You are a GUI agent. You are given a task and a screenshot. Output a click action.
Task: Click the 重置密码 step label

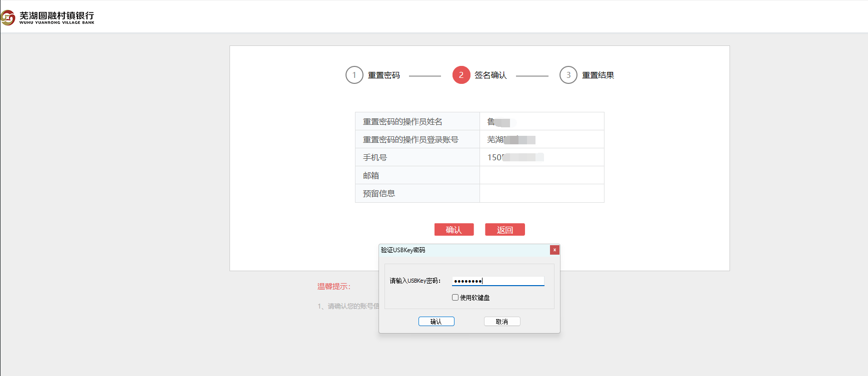click(x=384, y=75)
